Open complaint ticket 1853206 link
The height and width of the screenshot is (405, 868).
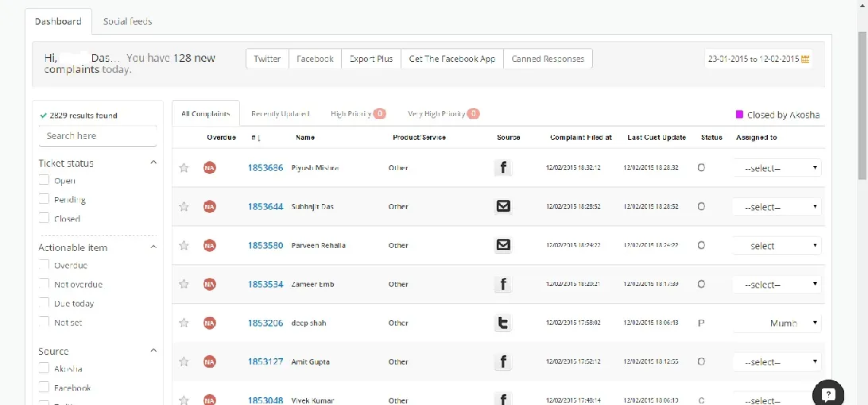coord(265,322)
